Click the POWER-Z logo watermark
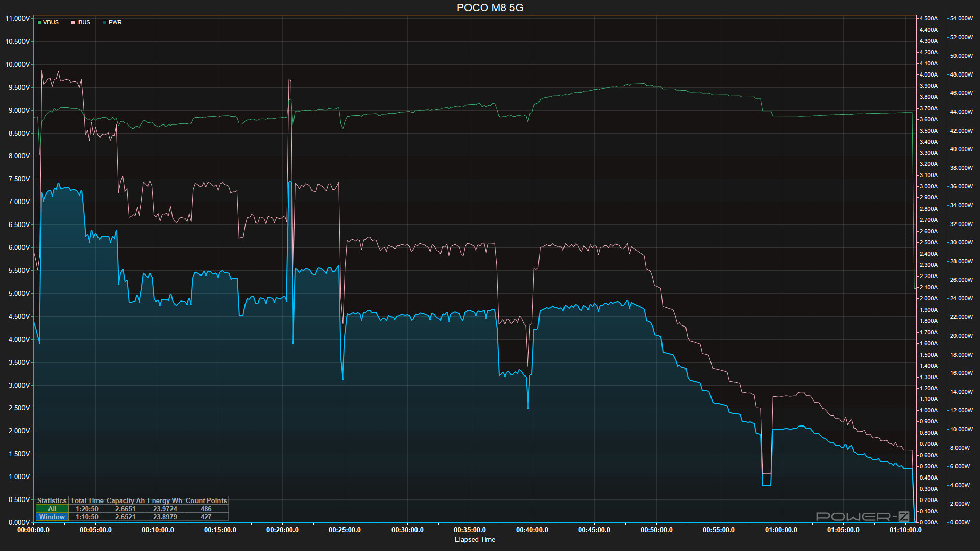The width and height of the screenshot is (980, 551). pos(863,516)
